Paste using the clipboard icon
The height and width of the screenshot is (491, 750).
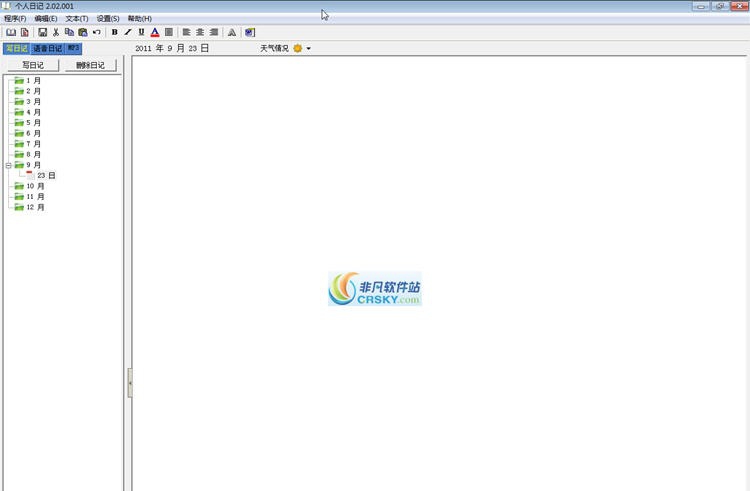pos(83,32)
